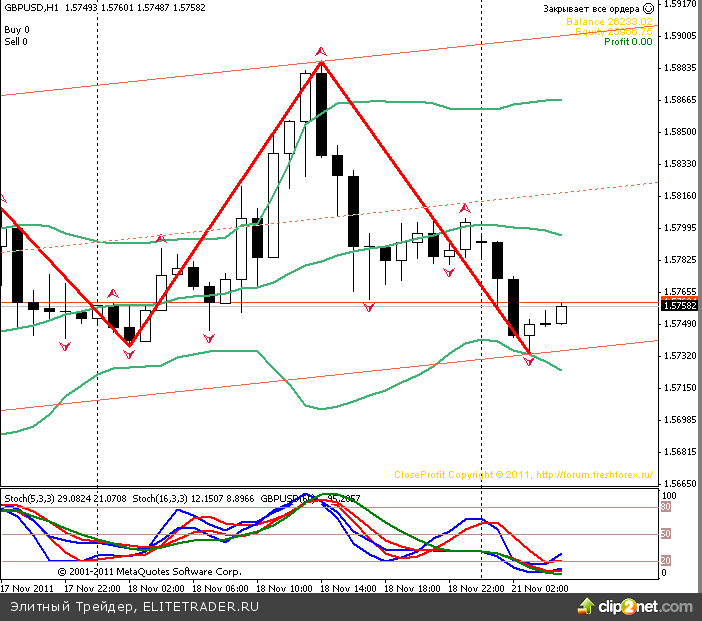
Task: Click the up fractal arrow at the chart's far left edge
Action: pyautogui.click(x=3, y=199)
